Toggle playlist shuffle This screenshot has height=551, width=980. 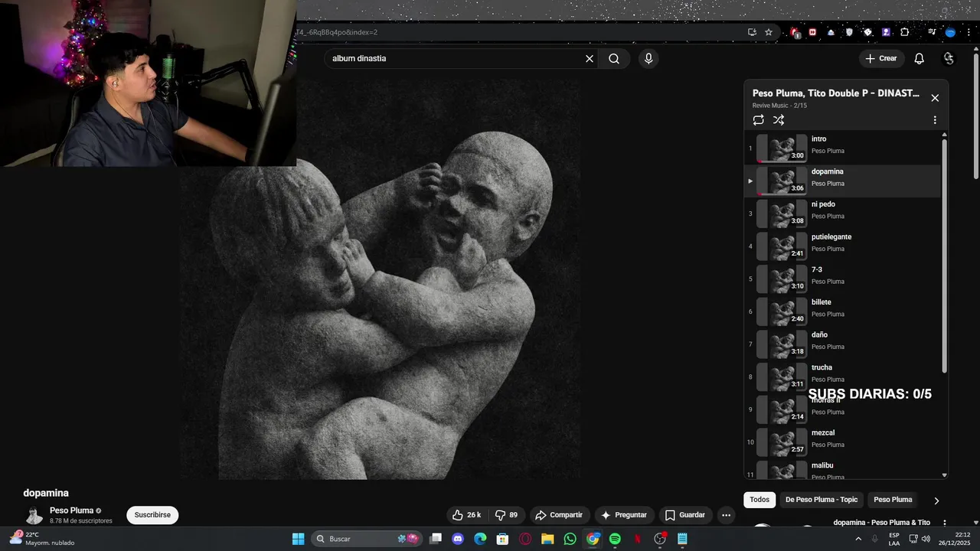tap(779, 120)
